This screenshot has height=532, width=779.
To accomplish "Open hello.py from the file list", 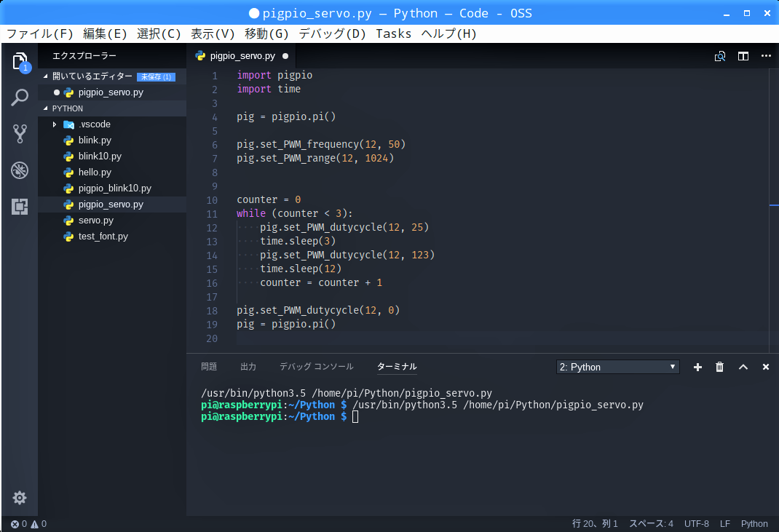I will click(x=112, y=172).
